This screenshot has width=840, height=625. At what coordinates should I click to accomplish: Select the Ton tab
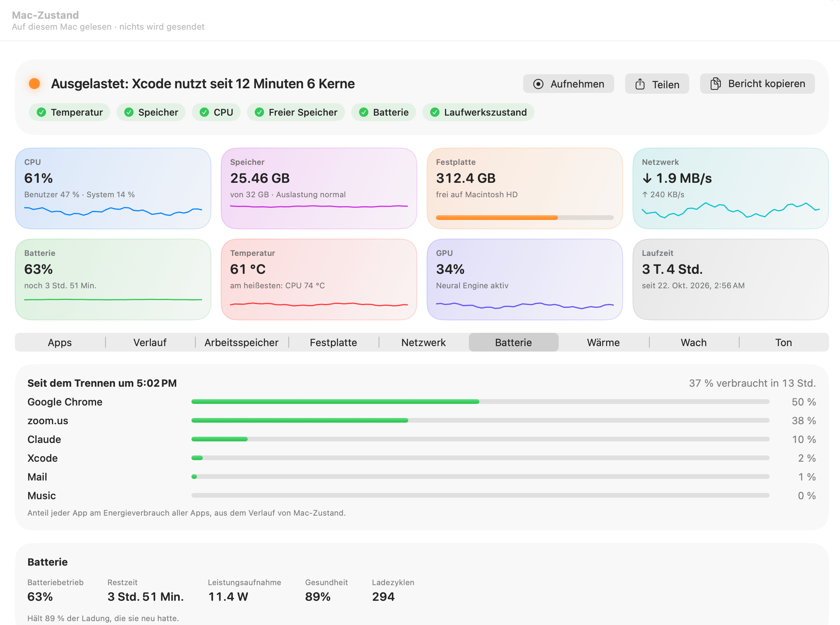pos(783,343)
